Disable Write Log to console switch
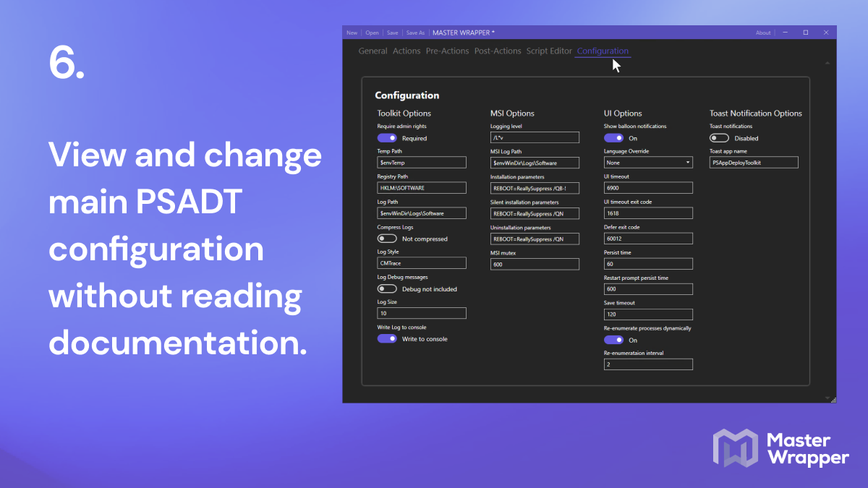Viewport: 868px width, 488px height. click(x=387, y=338)
